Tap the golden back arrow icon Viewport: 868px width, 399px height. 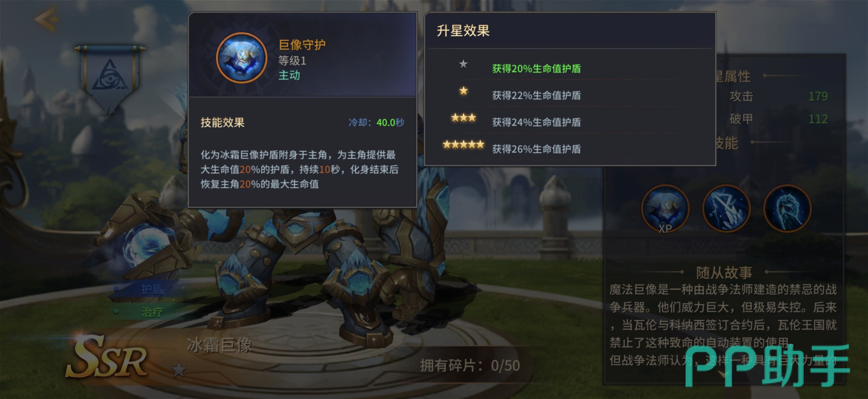coord(47,19)
